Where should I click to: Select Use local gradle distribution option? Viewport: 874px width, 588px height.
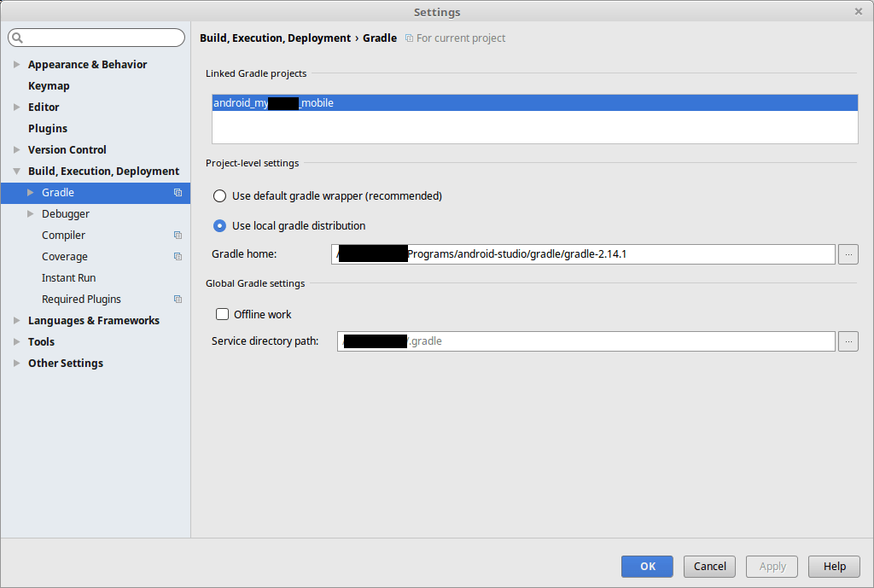(220, 226)
